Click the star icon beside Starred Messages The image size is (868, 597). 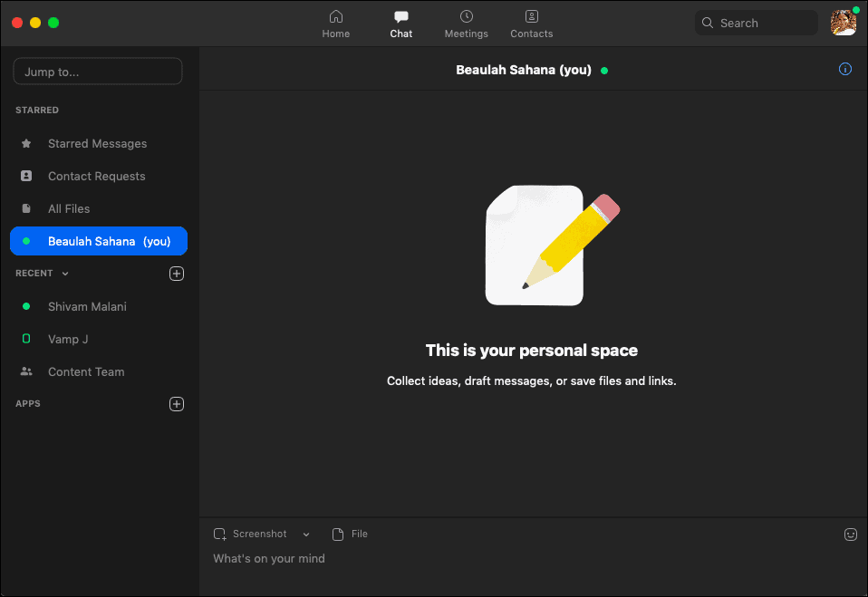26,144
